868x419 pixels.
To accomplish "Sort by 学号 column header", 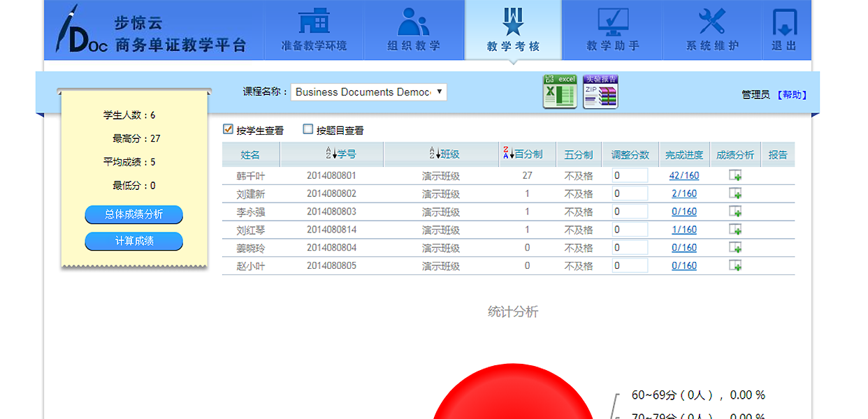I will [341, 154].
